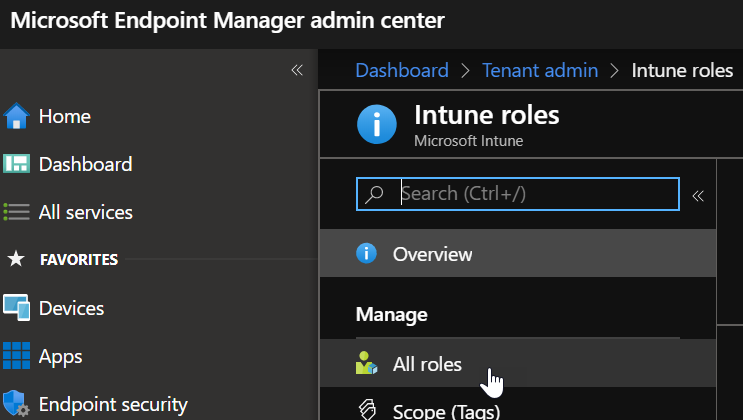
Task: Navigate to Tenant admin breadcrumb
Action: 540,70
